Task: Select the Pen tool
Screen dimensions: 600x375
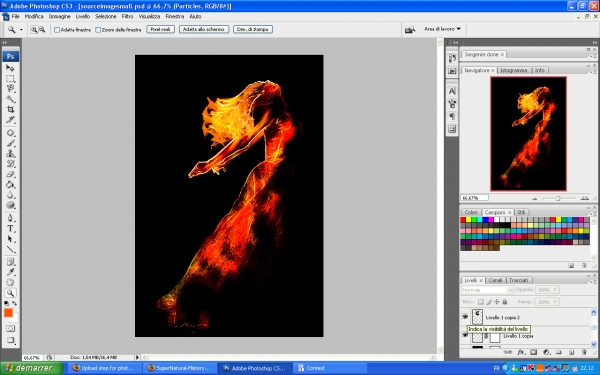Action: [10, 218]
